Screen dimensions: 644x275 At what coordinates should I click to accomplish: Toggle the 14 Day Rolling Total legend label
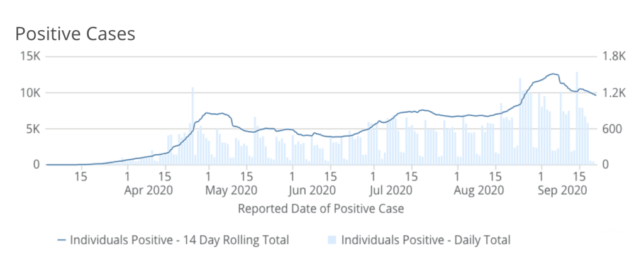pos(179,240)
